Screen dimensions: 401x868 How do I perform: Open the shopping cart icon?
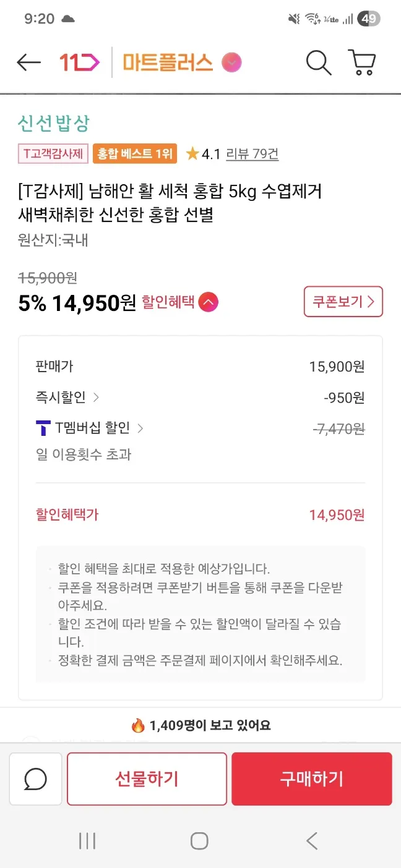click(x=362, y=62)
